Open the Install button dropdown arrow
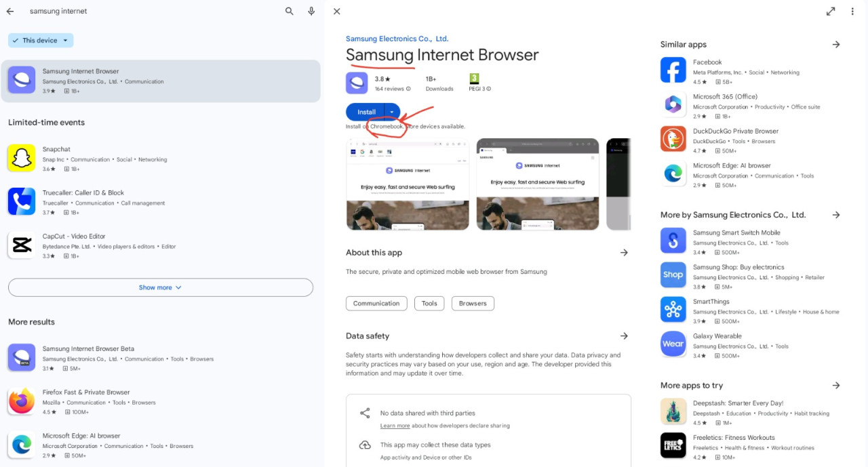 point(392,112)
